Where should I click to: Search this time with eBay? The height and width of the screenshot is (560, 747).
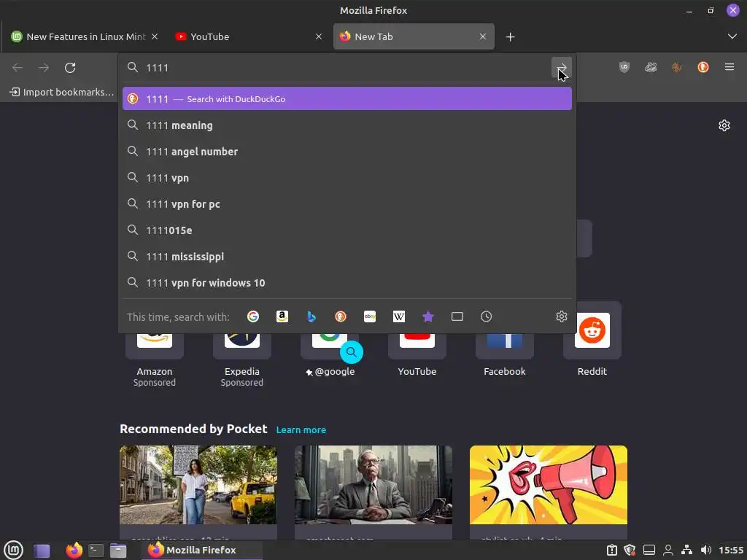click(x=370, y=316)
